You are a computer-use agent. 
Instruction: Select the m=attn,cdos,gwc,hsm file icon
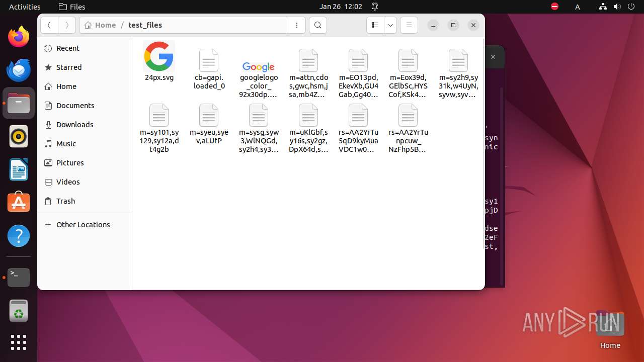[308, 60]
